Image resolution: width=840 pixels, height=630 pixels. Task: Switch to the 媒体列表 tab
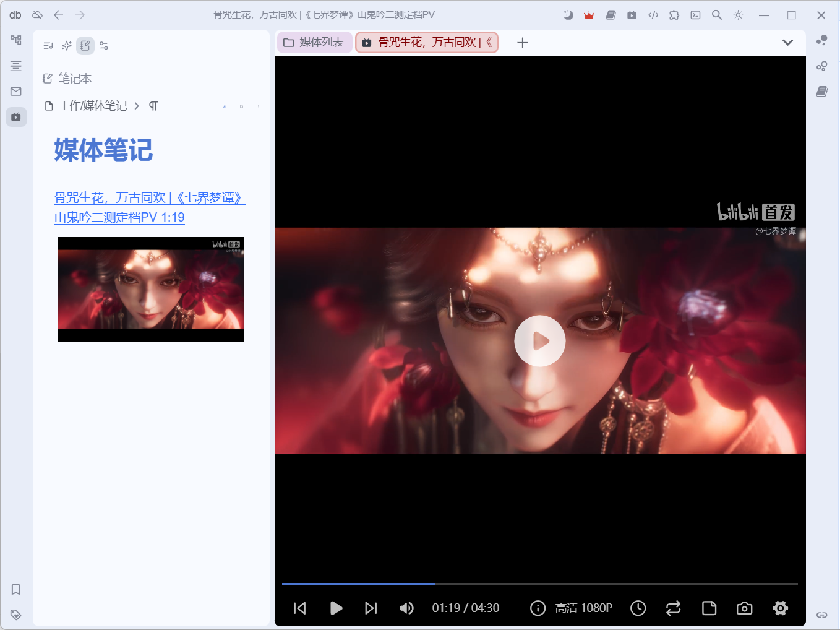pos(314,42)
